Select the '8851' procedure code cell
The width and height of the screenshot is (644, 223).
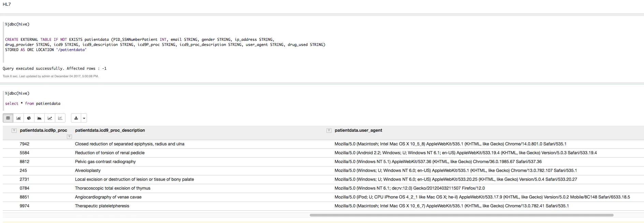click(x=25, y=197)
